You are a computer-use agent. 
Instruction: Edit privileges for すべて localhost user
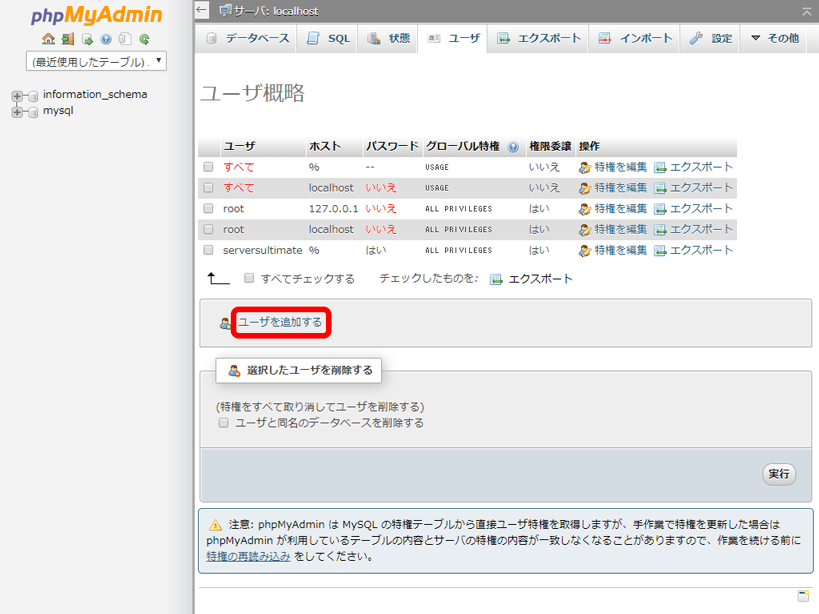(x=613, y=188)
